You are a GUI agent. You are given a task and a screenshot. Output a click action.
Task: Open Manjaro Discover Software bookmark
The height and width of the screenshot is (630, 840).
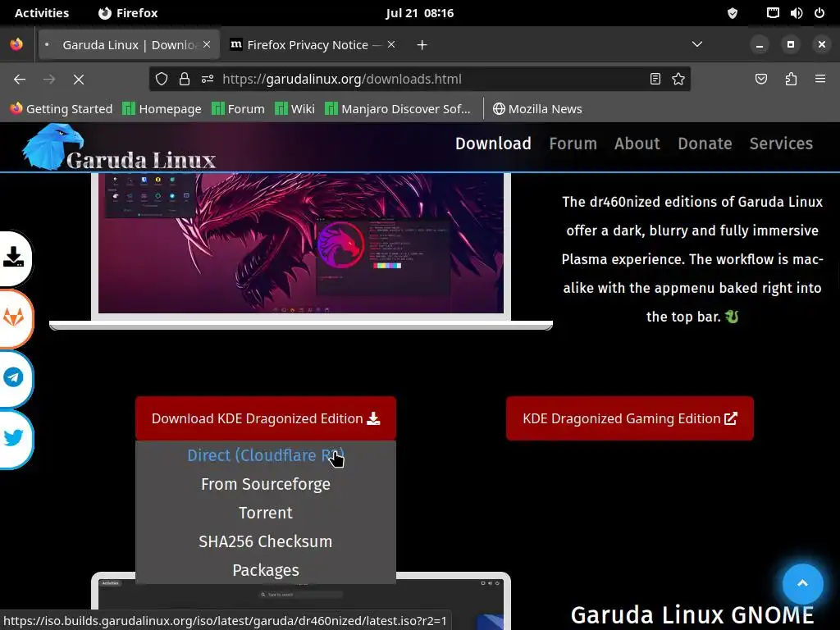pos(398,109)
